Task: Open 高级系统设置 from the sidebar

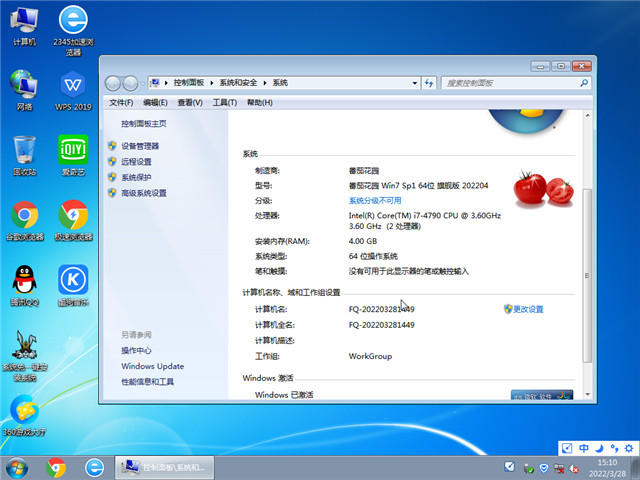Action: pyautogui.click(x=144, y=193)
